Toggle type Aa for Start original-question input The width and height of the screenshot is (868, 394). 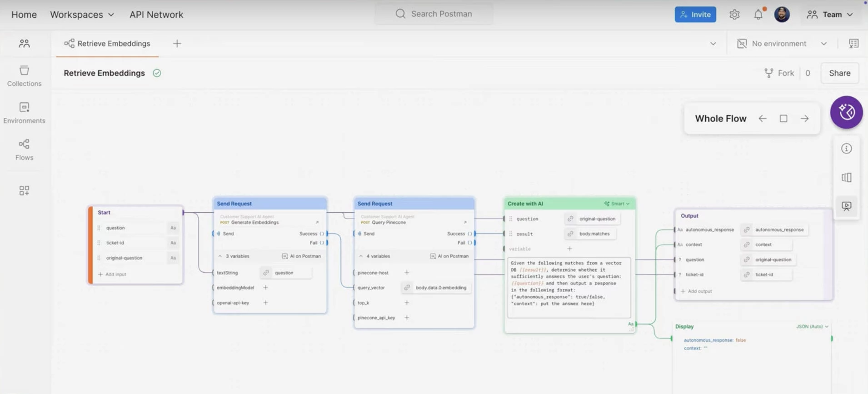tap(173, 258)
